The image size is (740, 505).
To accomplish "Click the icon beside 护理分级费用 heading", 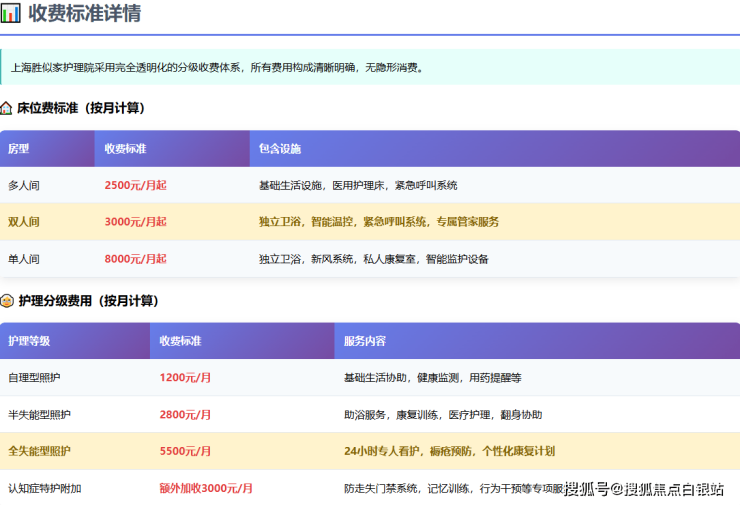I will pos(7,301).
